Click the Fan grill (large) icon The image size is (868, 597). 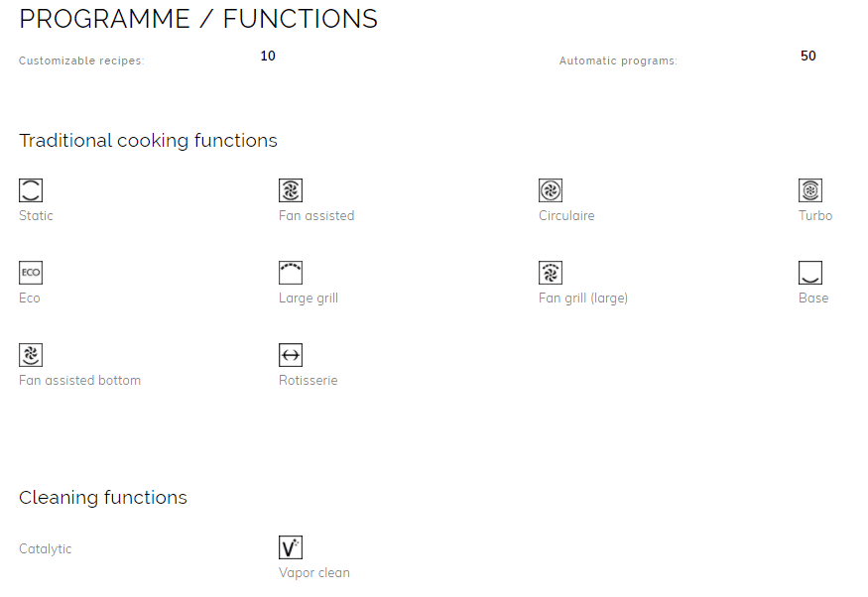tap(551, 273)
